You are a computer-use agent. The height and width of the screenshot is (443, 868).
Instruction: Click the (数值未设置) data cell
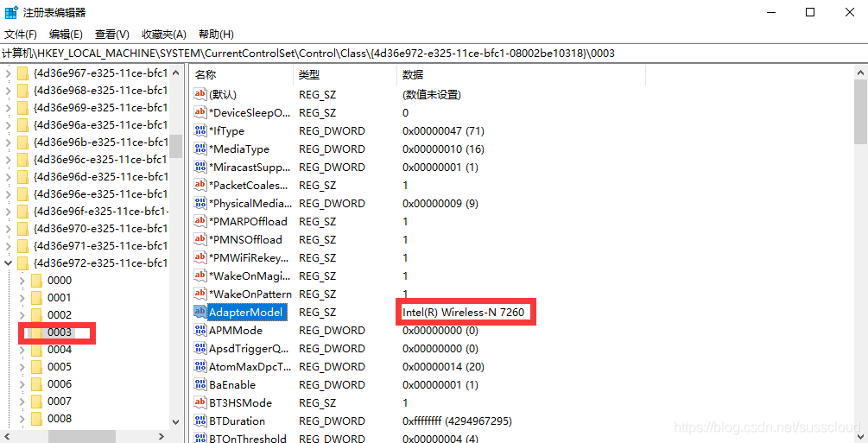[x=432, y=95]
